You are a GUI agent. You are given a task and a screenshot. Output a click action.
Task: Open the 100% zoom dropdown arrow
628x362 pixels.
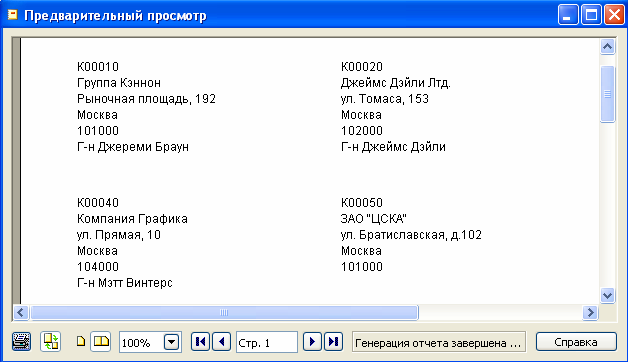click(x=172, y=342)
